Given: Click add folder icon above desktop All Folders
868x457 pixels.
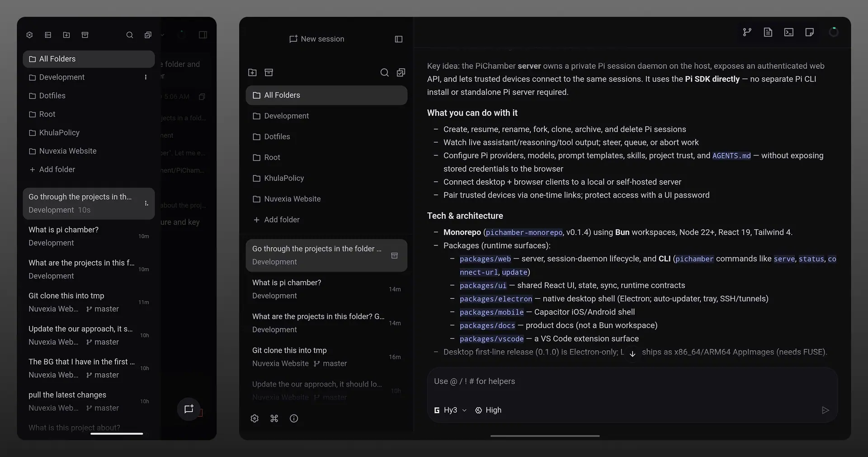Looking at the screenshot, I should click(253, 72).
